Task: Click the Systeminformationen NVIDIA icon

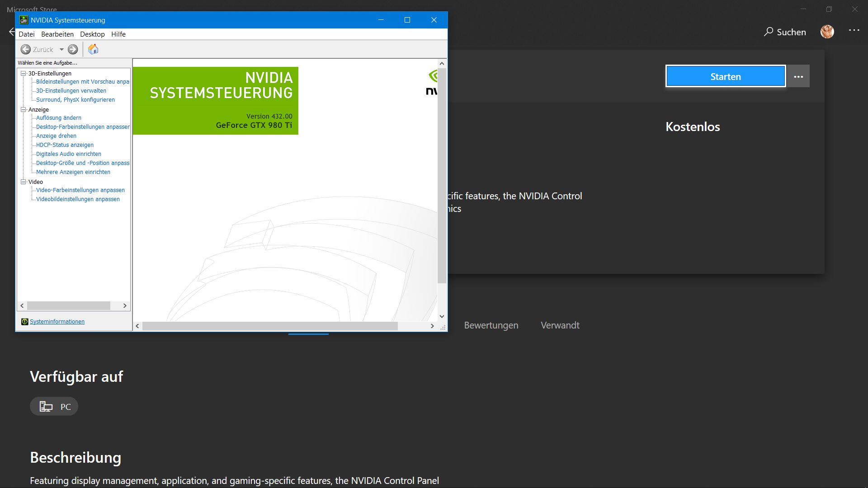Action: (x=24, y=321)
